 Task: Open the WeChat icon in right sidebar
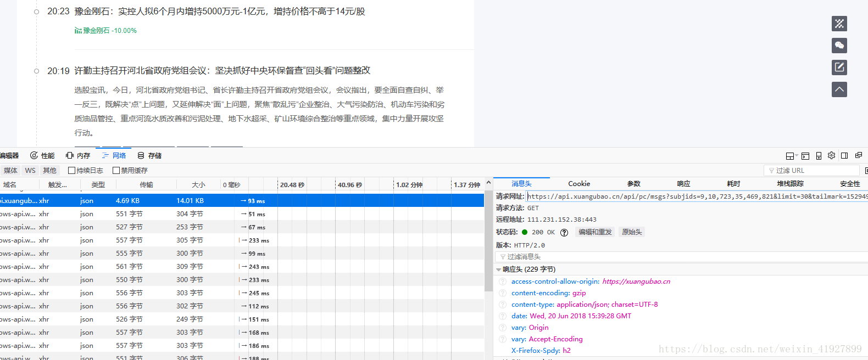[x=839, y=46]
